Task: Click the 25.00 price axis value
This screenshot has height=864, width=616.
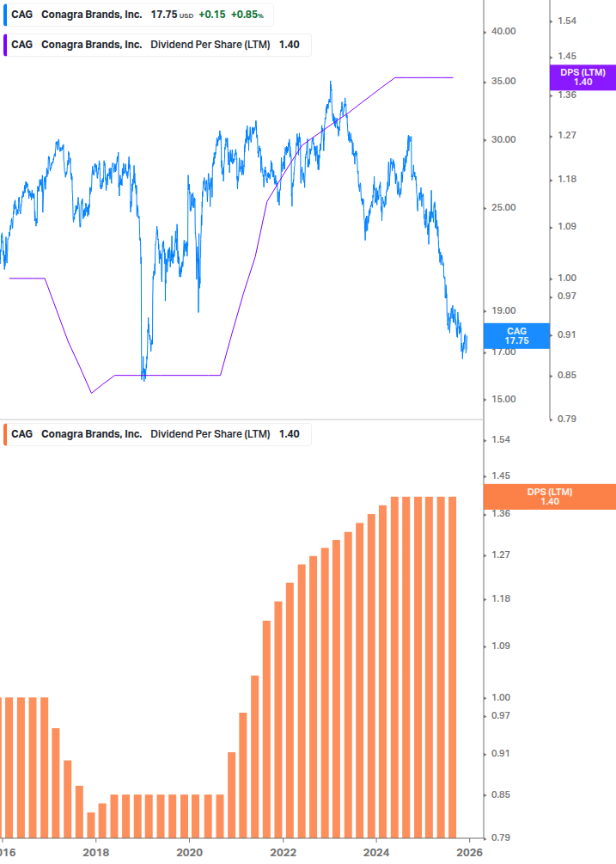Action: click(503, 207)
